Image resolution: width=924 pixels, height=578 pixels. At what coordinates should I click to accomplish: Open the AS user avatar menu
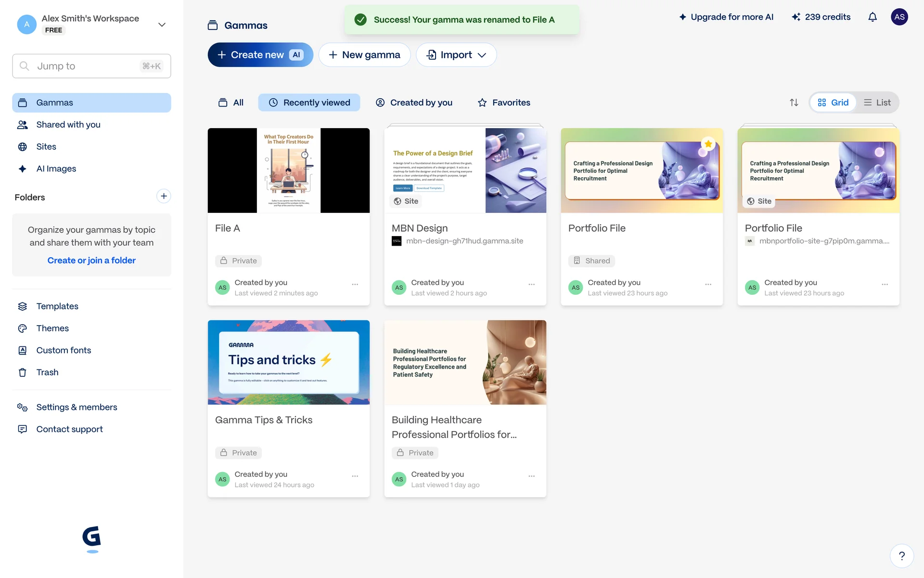click(899, 17)
